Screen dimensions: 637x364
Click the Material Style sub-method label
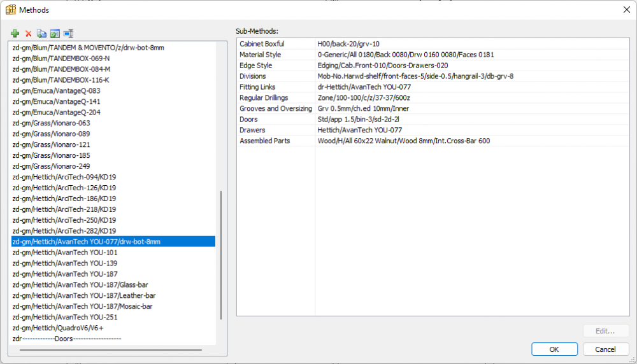260,54
